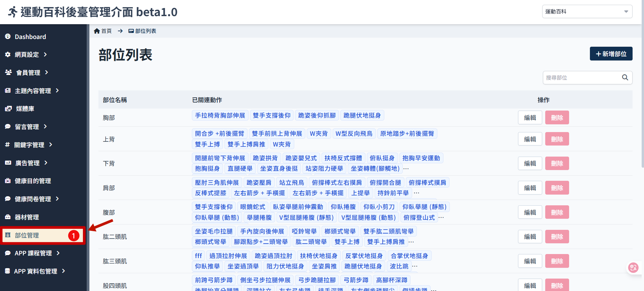644x291 pixels.
Task: Click the Dashboard gauge icon
Action: (x=8, y=36)
